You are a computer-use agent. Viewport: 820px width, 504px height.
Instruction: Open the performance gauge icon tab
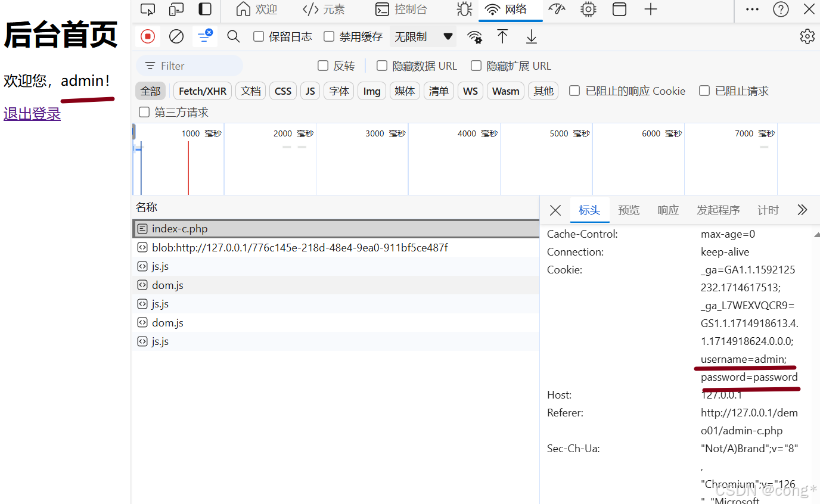(557, 10)
